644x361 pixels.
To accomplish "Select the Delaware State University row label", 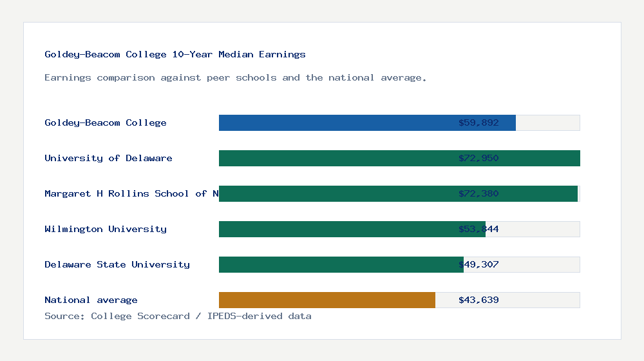I will coord(117,264).
